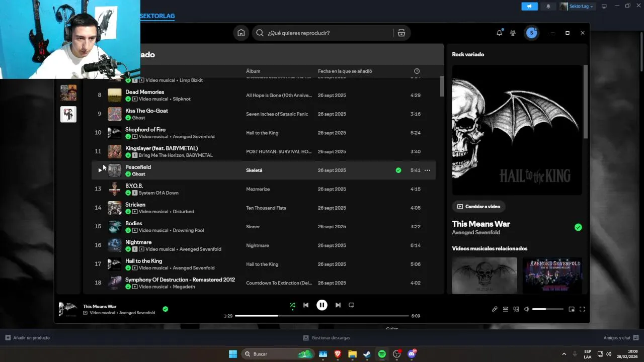
Task: Open the Spotify profile avatar
Action: tap(531, 33)
